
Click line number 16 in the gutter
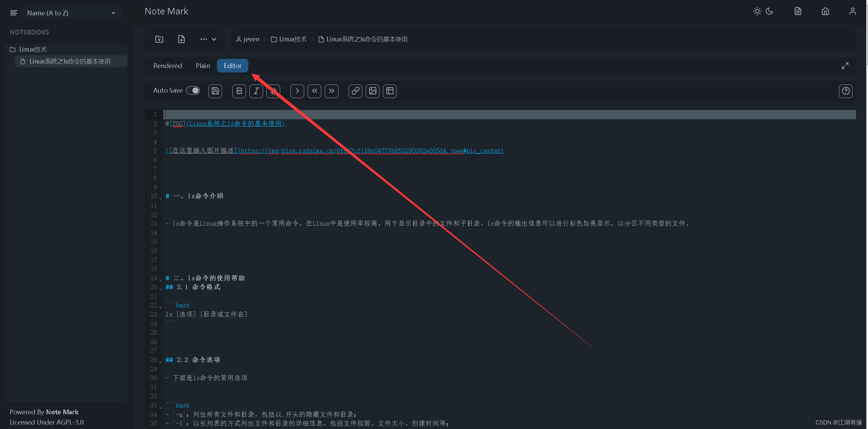(x=154, y=251)
